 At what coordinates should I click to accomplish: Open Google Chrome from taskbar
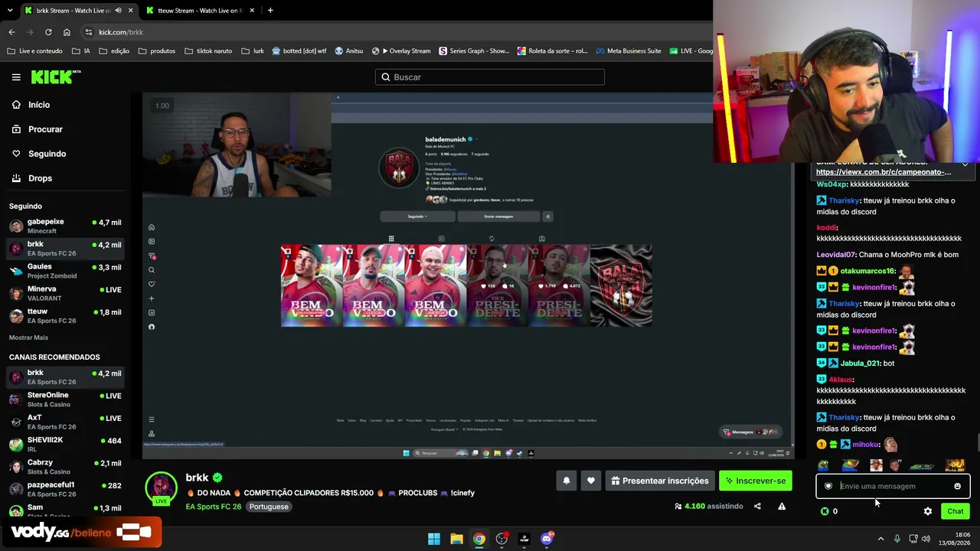click(479, 539)
